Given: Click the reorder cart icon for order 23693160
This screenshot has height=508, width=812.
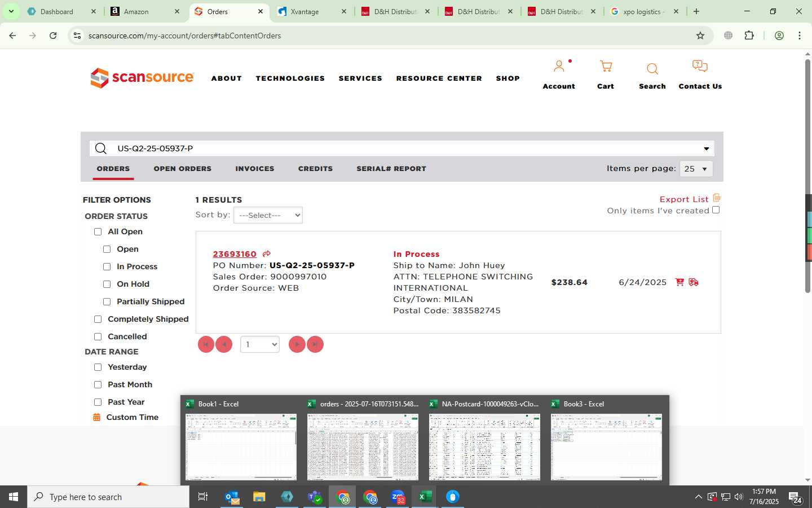Looking at the screenshot, I should coord(679,282).
